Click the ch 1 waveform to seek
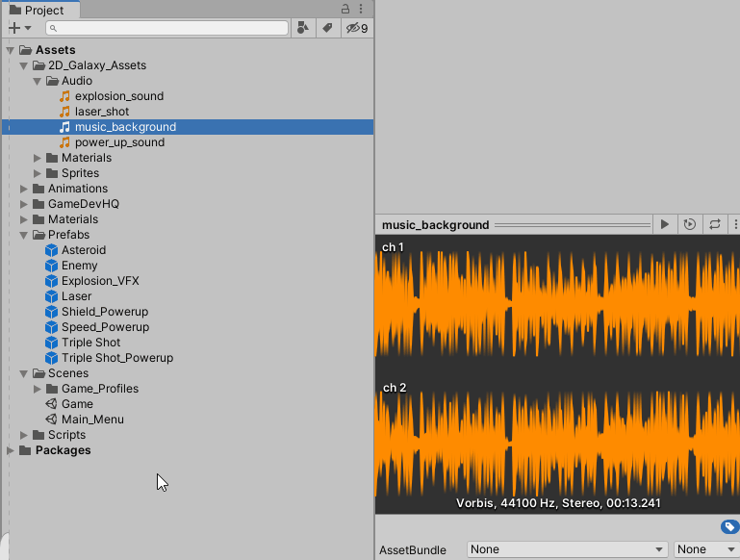The height and width of the screenshot is (560, 740). click(557, 304)
